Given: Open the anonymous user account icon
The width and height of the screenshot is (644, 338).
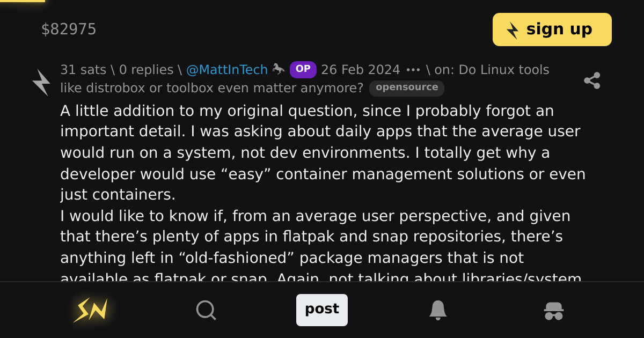Looking at the screenshot, I should tap(554, 310).
